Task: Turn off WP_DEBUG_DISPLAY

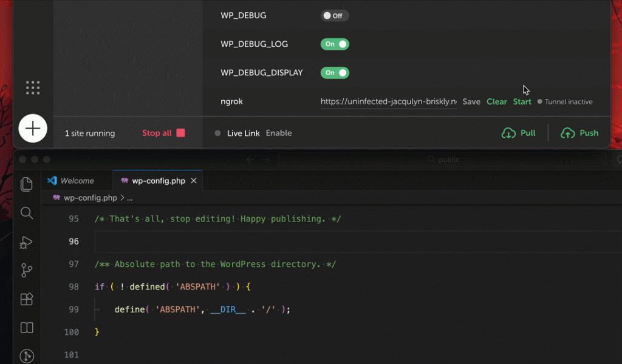Action: (x=334, y=72)
